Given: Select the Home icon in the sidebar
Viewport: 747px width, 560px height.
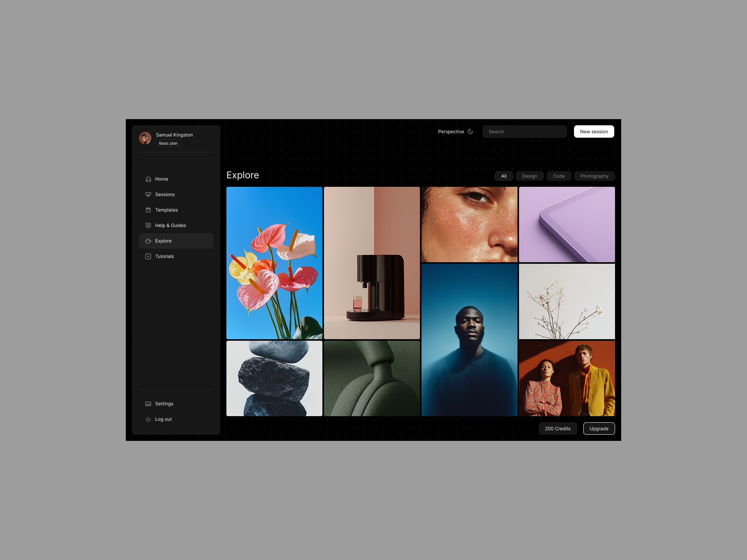Looking at the screenshot, I should click(x=148, y=179).
